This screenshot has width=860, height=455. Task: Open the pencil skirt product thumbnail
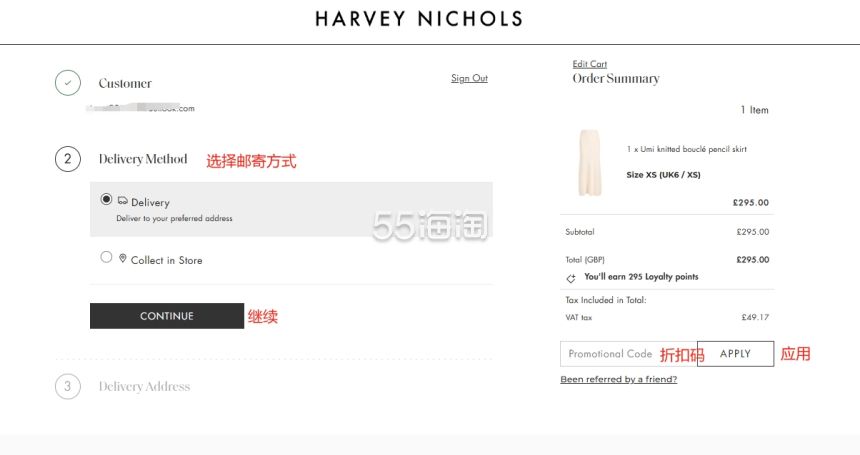pos(590,163)
